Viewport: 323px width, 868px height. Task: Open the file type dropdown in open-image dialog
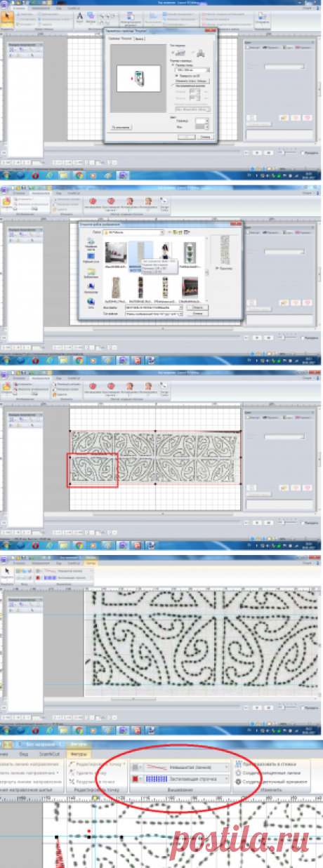152,314
